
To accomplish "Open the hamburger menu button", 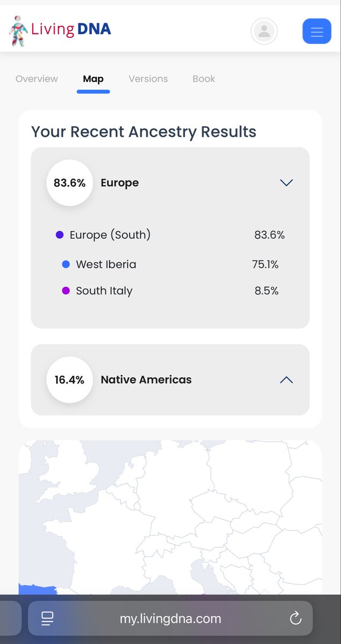I will click(316, 31).
